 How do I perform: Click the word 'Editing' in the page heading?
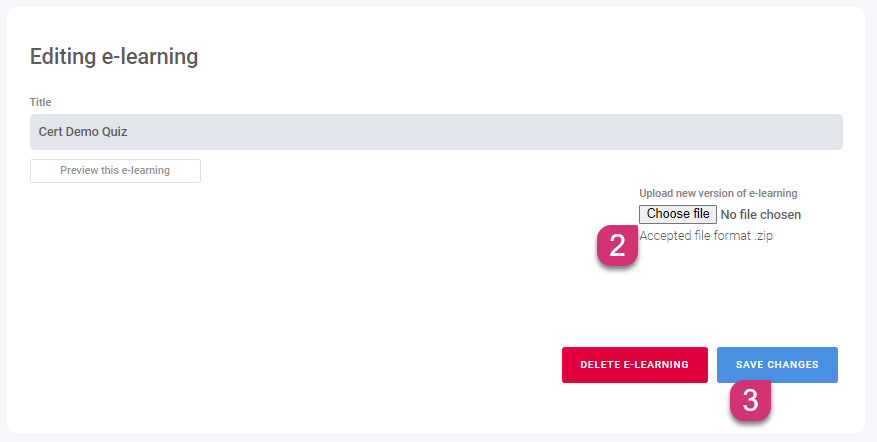tap(64, 57)
